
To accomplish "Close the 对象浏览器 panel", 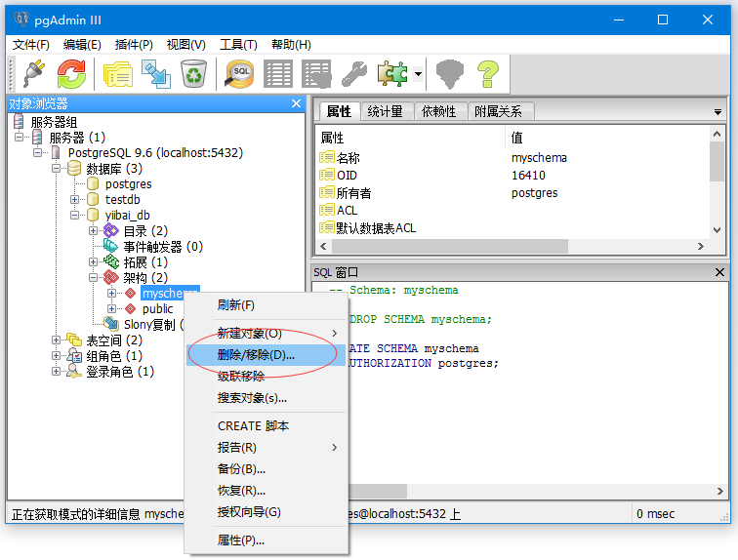I will 297,103.
